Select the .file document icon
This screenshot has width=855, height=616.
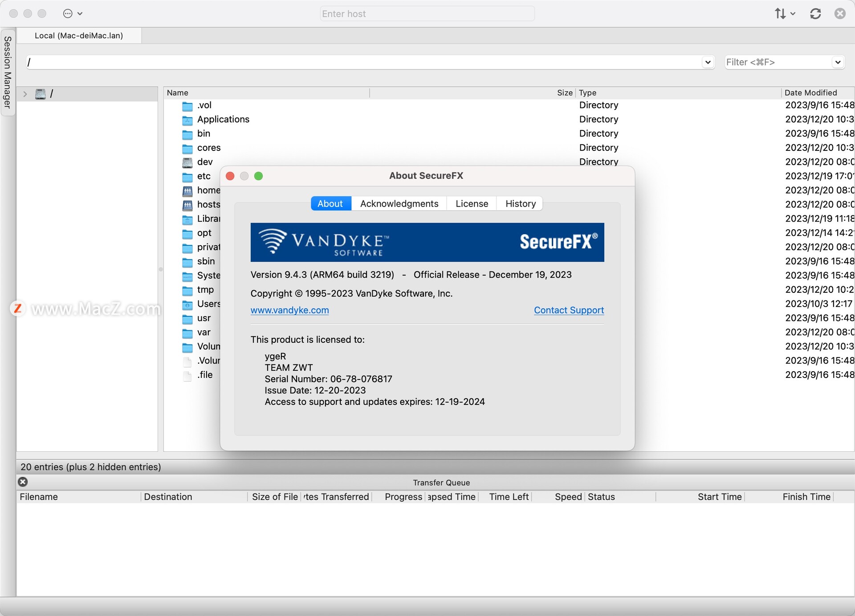187,376
